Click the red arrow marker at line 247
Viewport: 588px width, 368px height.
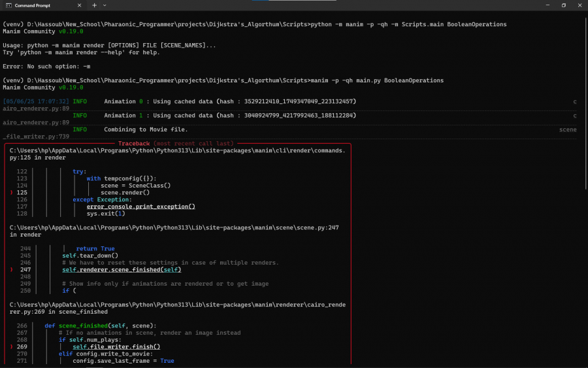[x=12, y=269]
